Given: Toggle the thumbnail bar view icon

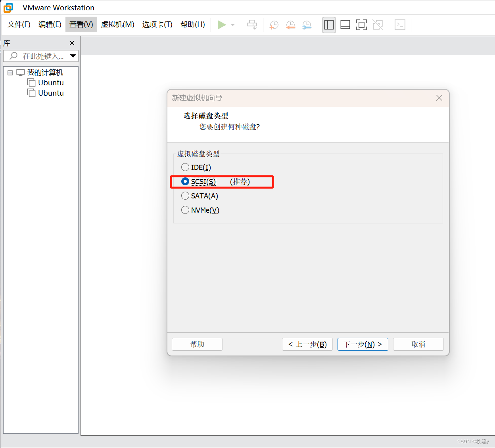Looking at the screenshot, I should 345,25.
